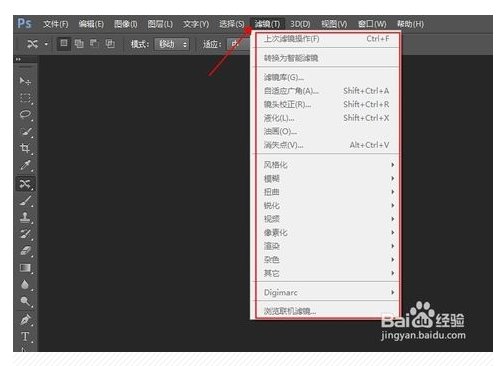
Task: Expand the 其它 submenu
Action: 327,273
